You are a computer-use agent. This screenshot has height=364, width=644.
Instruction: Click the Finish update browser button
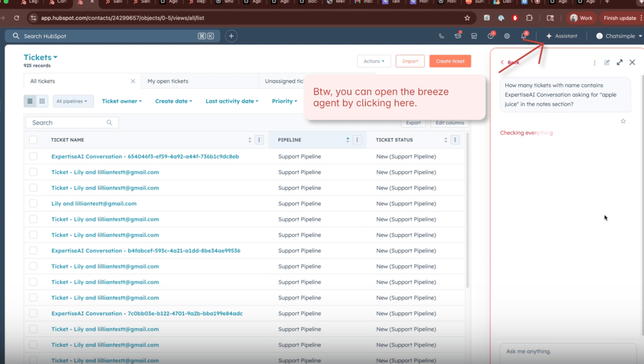pyautogui.click(x=619, y=18)
